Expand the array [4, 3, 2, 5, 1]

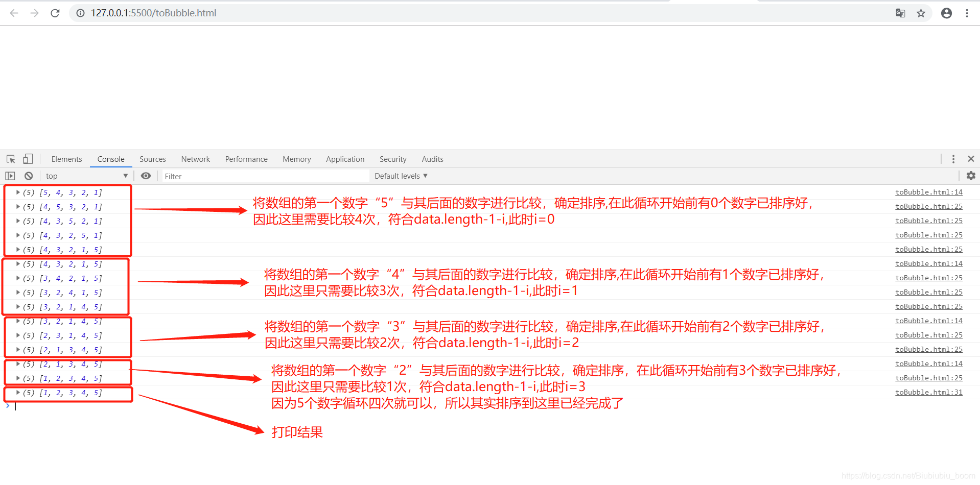[18, 235]
